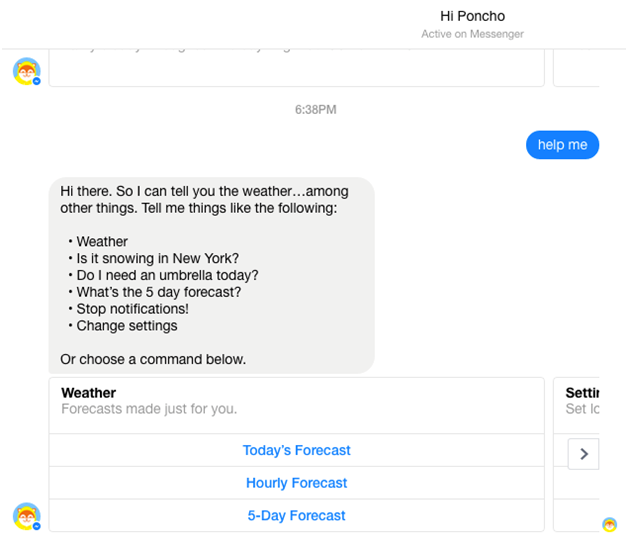Click Messenger badge on bottom Poncho avatar
The image size is (628, 547).
tap(36, 526)
